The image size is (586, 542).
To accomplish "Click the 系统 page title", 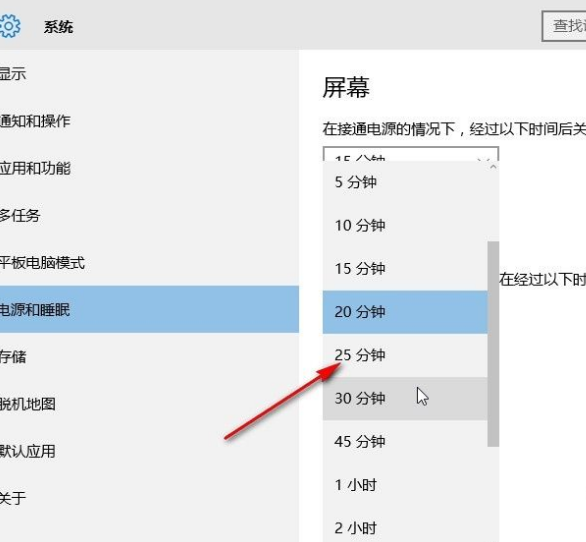I will coord(58,27).
